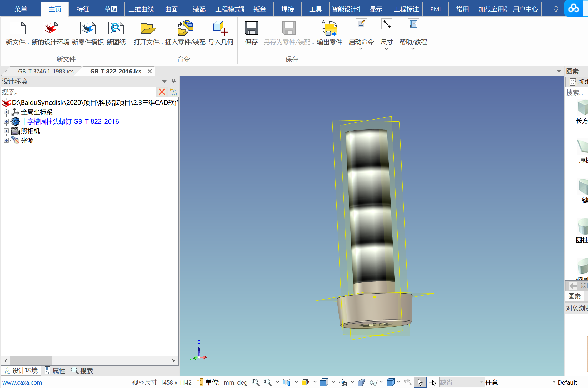The height and width of the screenshot is (388, 588).
Task: Toggle the glasses view mode icon
Action: tap(374, 382)
